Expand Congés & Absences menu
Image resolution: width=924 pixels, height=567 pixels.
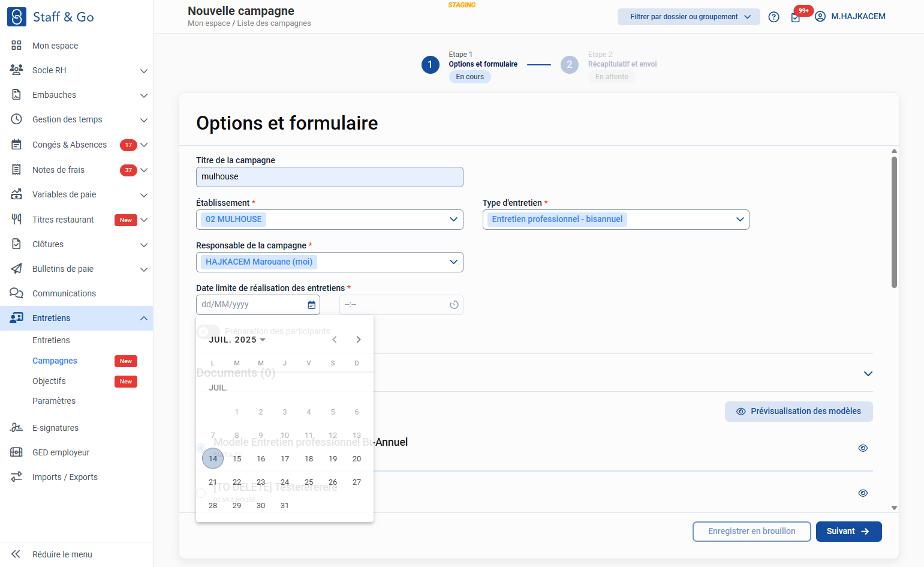(x=144, y=145)
